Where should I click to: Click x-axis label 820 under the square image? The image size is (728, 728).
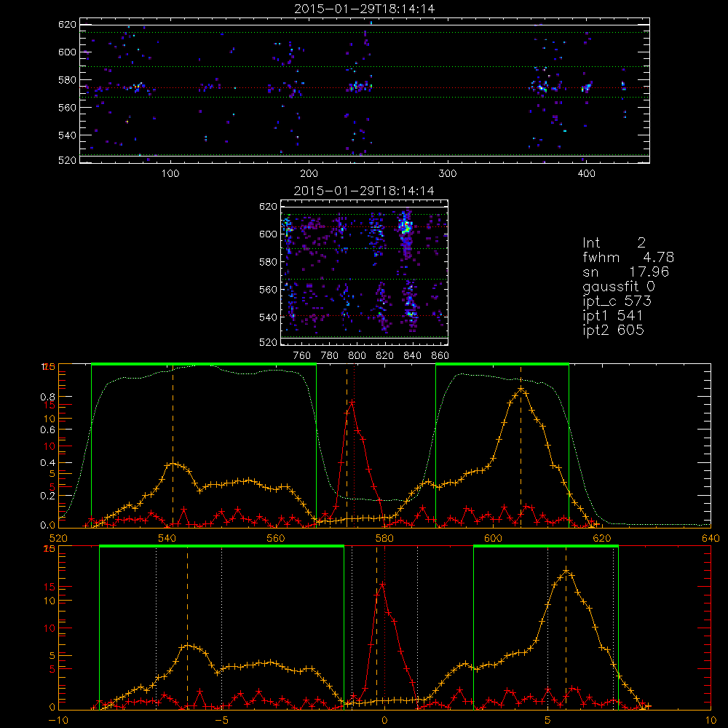point(385,356)
